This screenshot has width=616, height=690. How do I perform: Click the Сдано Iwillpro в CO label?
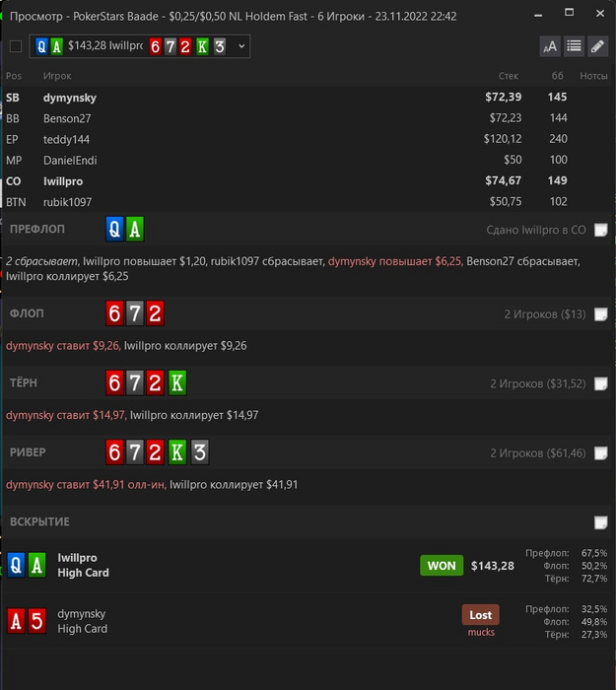pyautogui.click(x=536, y=230)
